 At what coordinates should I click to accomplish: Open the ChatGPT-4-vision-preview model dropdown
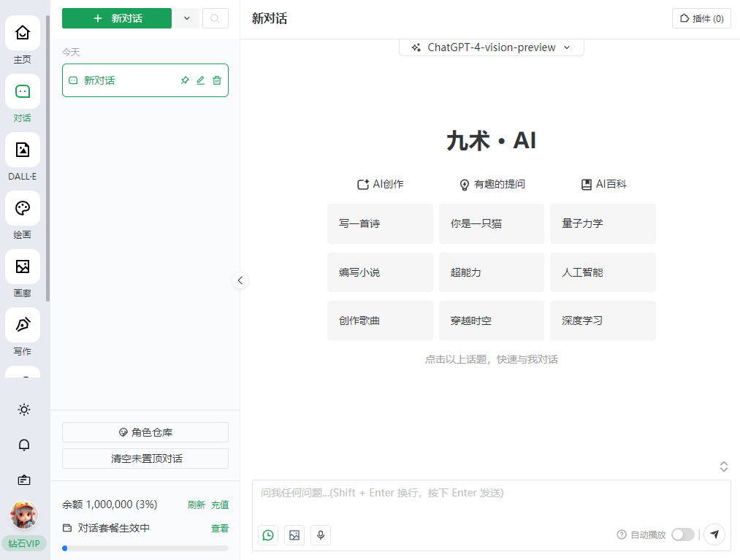[x=492, y=47]
